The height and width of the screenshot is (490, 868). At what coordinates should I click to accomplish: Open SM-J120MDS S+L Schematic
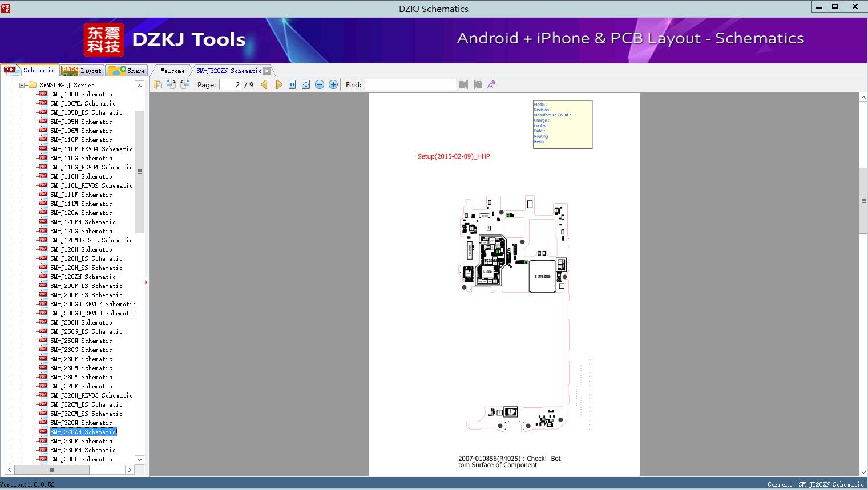pyautogui.click(x=91, y=240)
